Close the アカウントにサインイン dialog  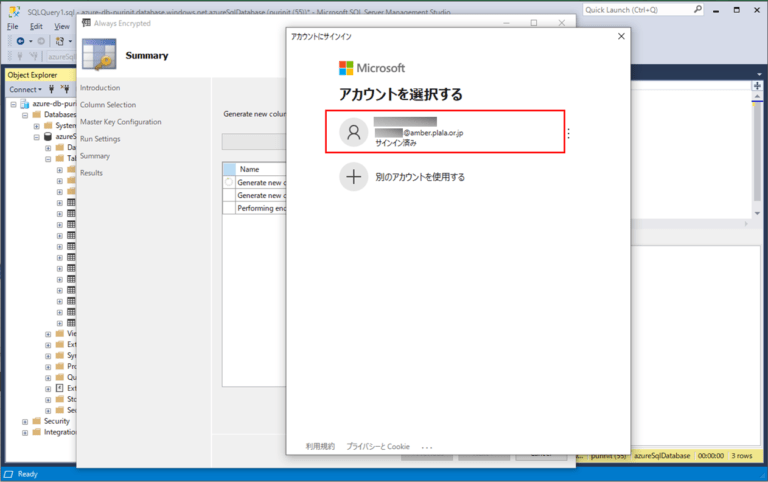click(x=621, y=36)
